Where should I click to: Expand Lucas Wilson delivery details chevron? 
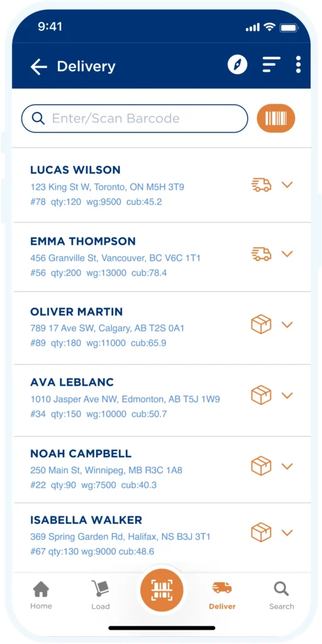[287, 185]
